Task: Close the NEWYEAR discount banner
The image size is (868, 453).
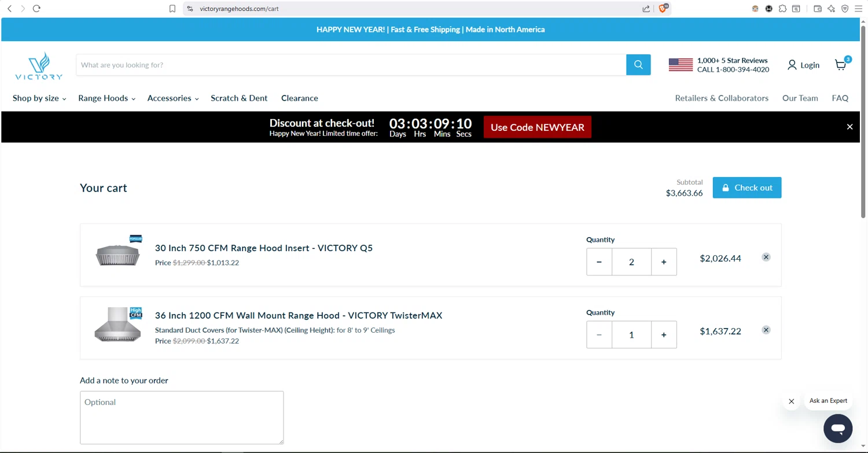Action: coord(849,127)
